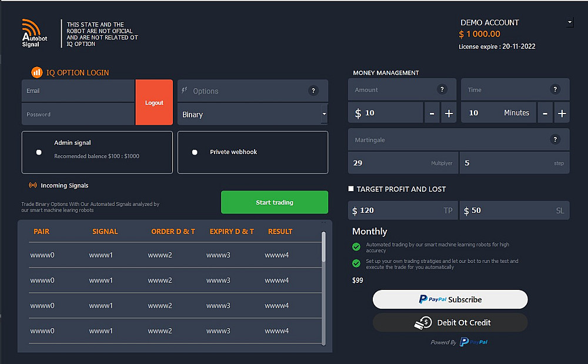Click the second green checkmark under Monthly
This screenshot has width=588, height=364.
pos(356,263)
